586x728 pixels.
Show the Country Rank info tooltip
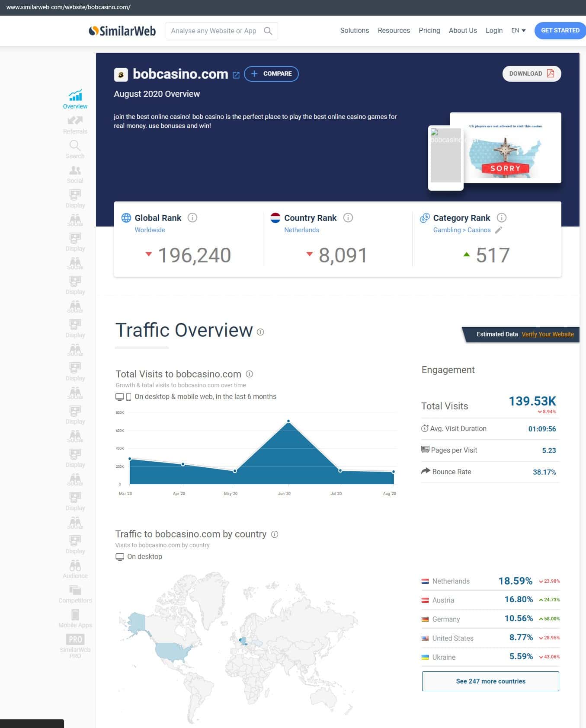[x=348, y=217]
